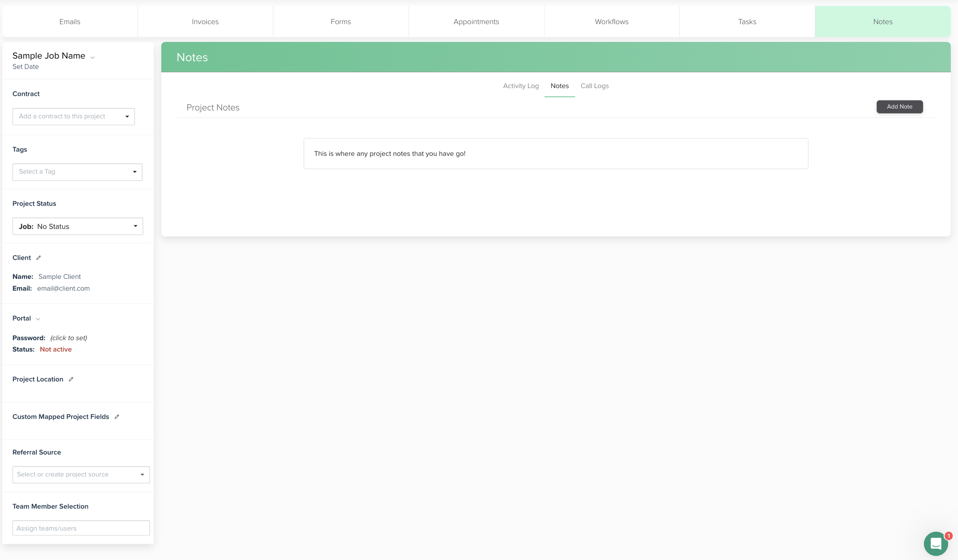Switch to the Emails tab

[x=70, y=22]
